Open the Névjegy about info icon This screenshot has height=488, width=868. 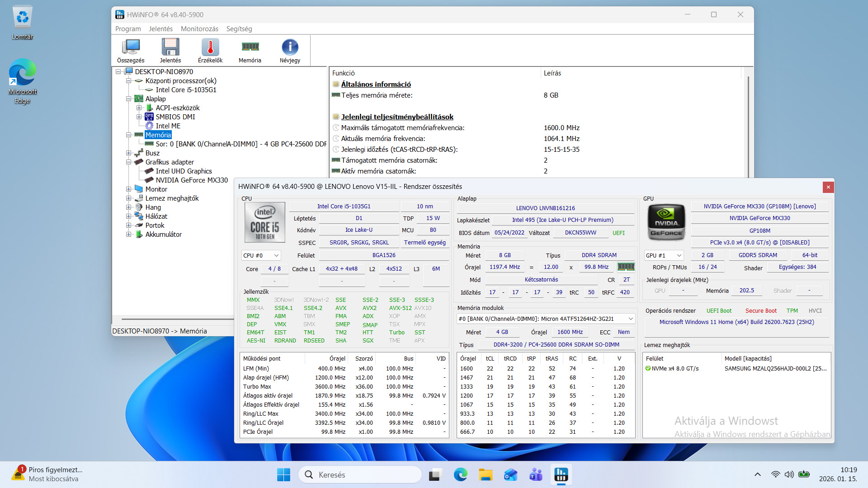coord(290,51)
